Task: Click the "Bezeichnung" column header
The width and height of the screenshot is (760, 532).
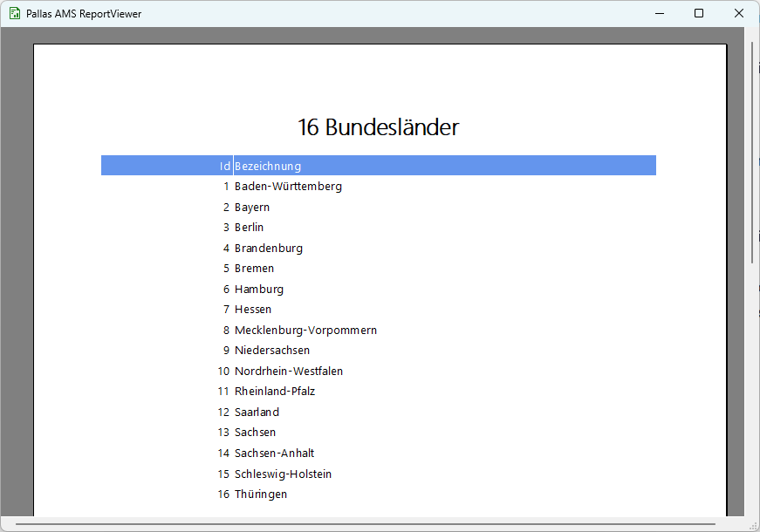Action: point(268,166)
